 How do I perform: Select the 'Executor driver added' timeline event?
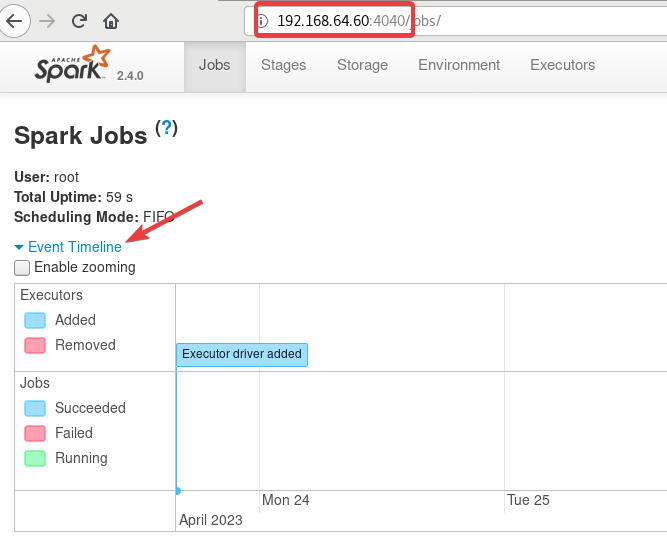[x=242, y=354]
